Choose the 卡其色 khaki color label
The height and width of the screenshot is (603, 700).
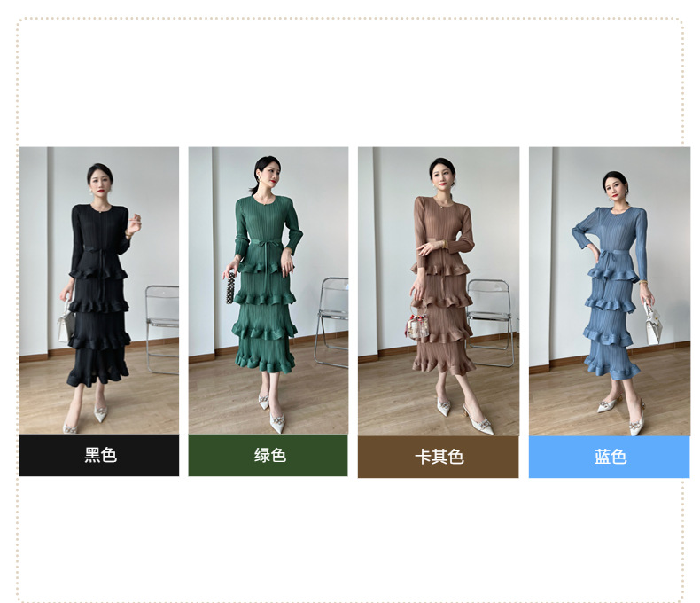pos(439,457)
